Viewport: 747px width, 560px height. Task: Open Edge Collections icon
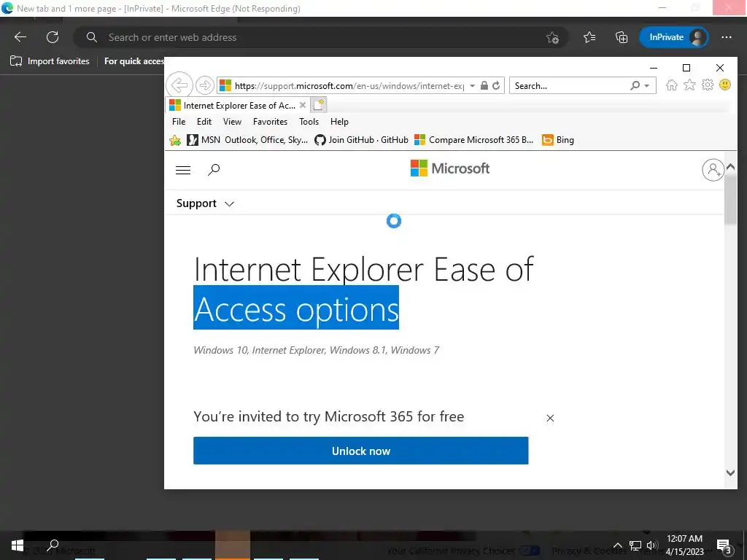[622, 37]
